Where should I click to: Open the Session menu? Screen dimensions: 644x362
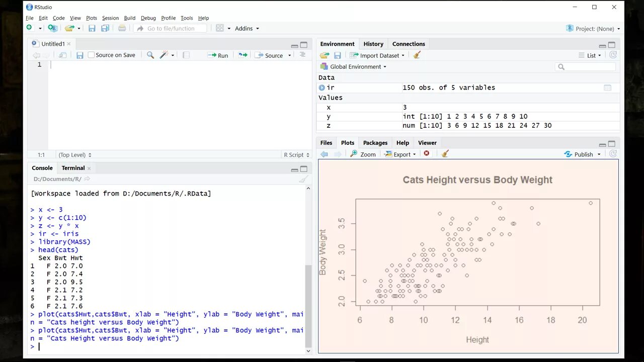click(x=110, y=18)
